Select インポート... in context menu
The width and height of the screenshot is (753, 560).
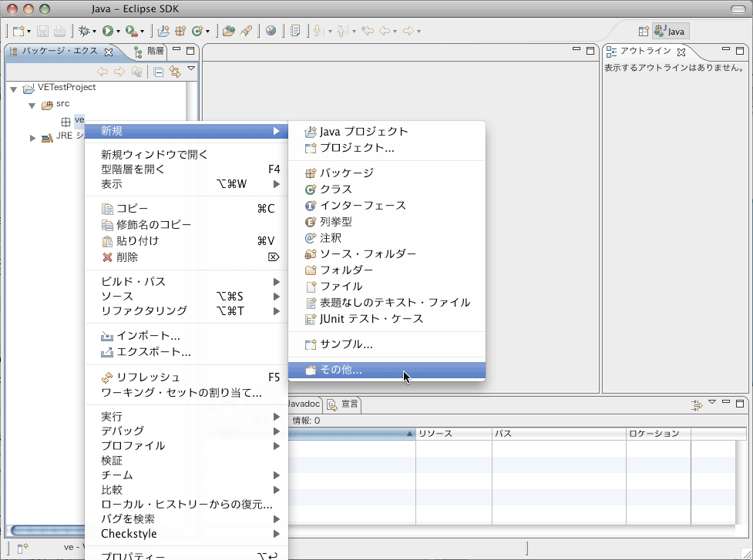187,336
